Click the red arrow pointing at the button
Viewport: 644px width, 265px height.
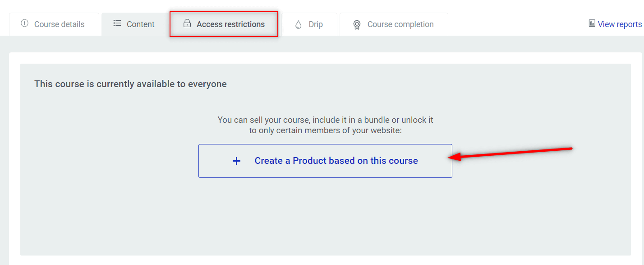point(510,153)
